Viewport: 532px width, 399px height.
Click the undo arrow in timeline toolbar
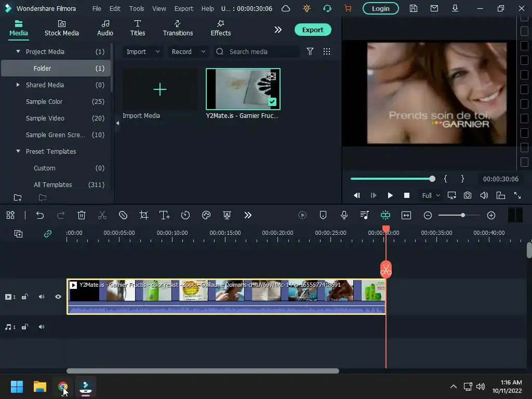pos(40,215)
